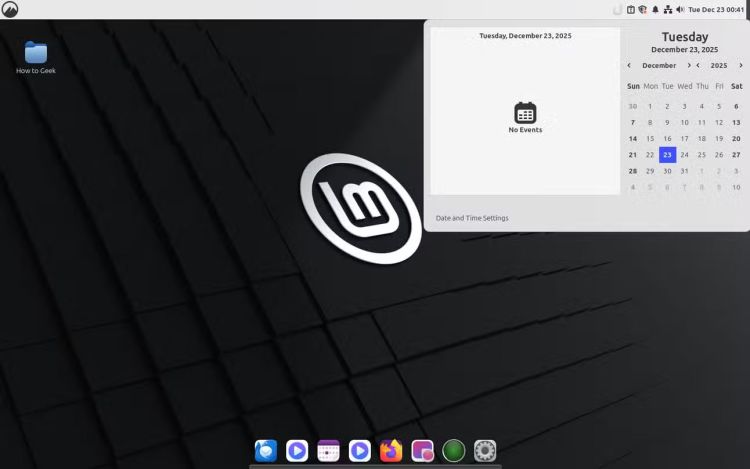The image size is (750, 469).
Task: Open the System Settings gear in the dock
Action: pyautogui.click(x=485, y=451)
